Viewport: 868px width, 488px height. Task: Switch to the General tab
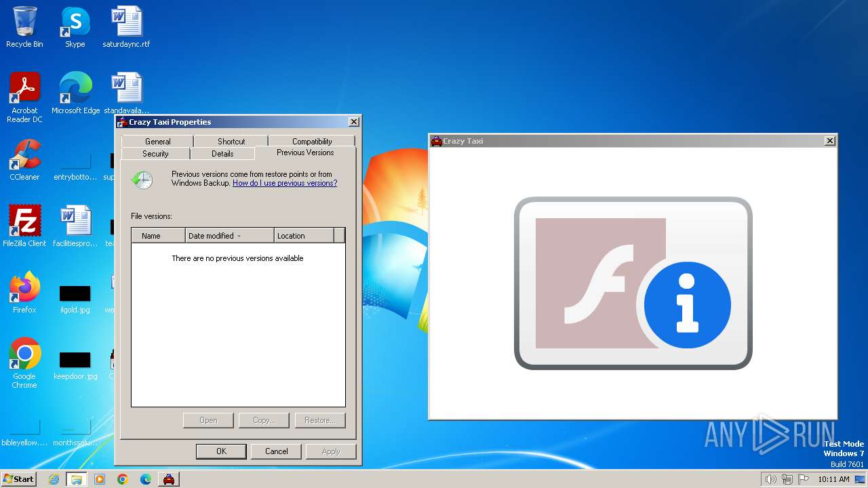click(x=157, y=141)
